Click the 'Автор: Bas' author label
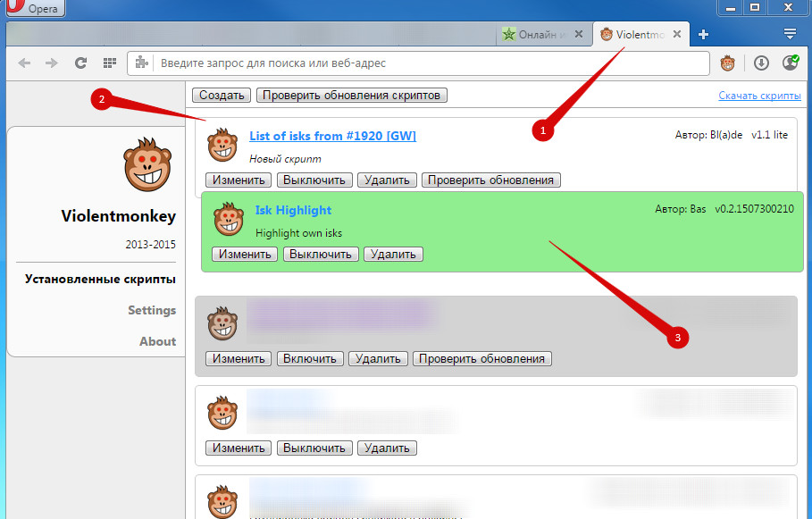 680,209
